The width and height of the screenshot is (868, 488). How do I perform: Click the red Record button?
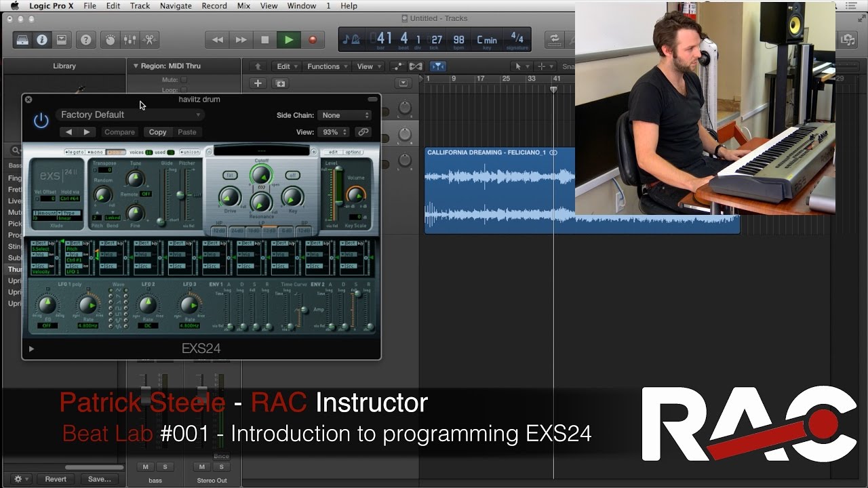[x=313, y=40]
